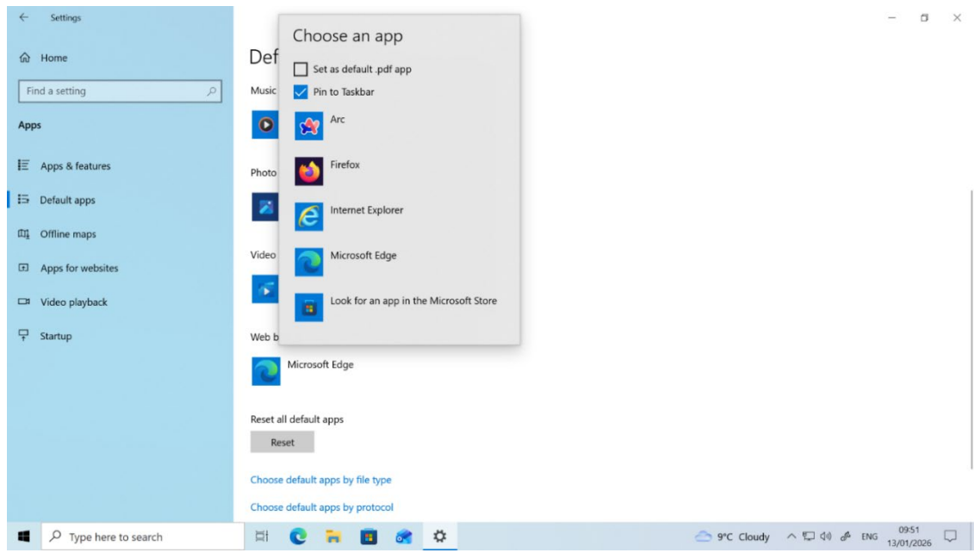This screenshot has width=980, height=559.
Task: Click the Settings window vertical scrollbar
Action: click(971, 330)
